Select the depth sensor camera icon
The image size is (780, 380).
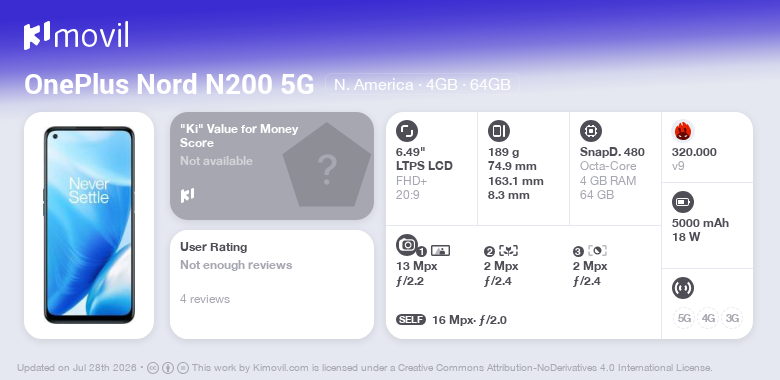597,251
